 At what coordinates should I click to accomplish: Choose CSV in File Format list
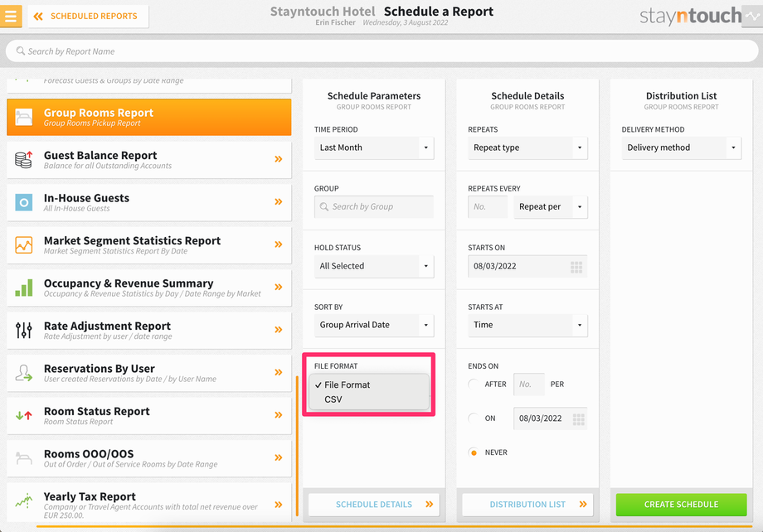[x=333, y=399]
